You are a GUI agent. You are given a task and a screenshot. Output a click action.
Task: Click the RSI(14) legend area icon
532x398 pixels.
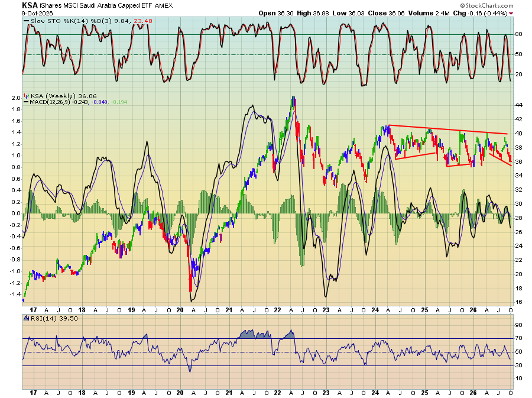[26, 318]
